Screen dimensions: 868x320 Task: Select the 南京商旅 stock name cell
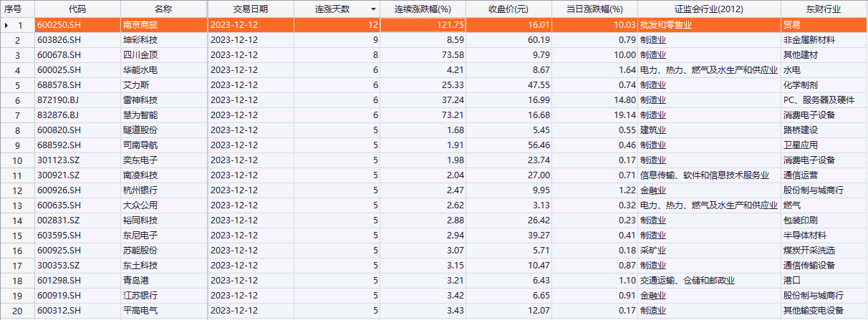(140, 25)
